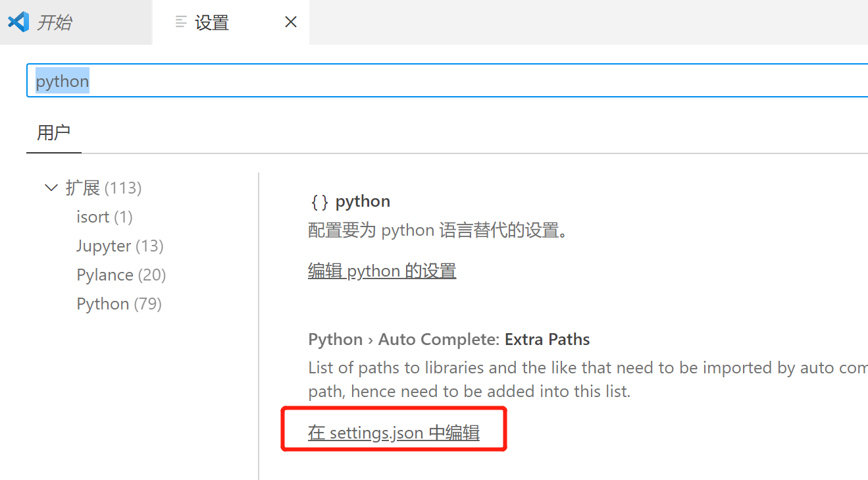Click the 'List of paths to libraries' description
The image size is (868, 480).
[x=588, y=379]
